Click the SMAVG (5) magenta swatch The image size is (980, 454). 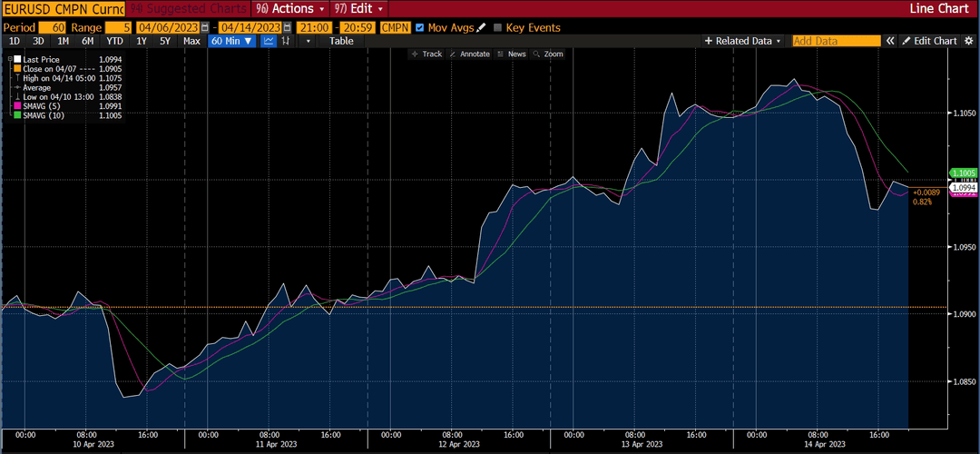coord(17,106)
